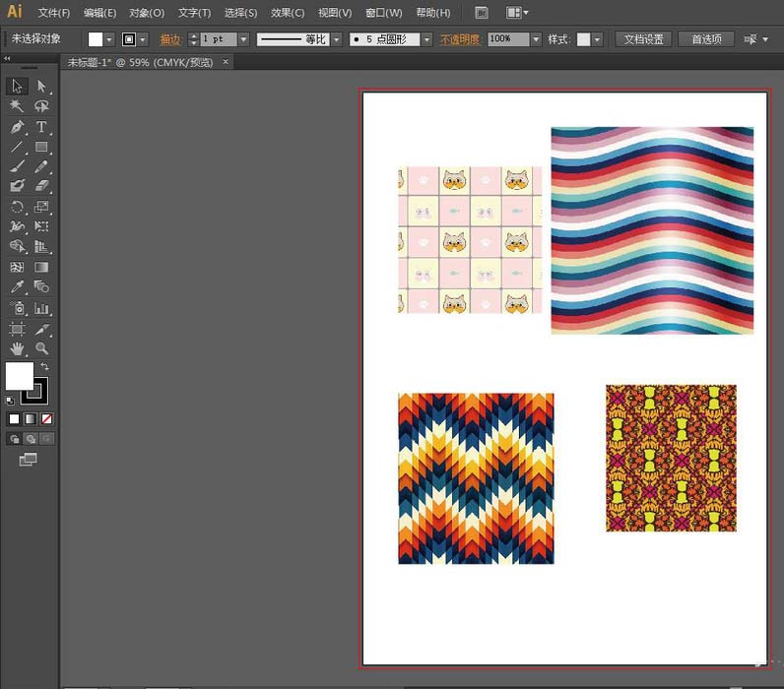The width and height of the screenshot is (784, 689).
Task: Select the Hand tool
Action: click(x=17, y=348)
